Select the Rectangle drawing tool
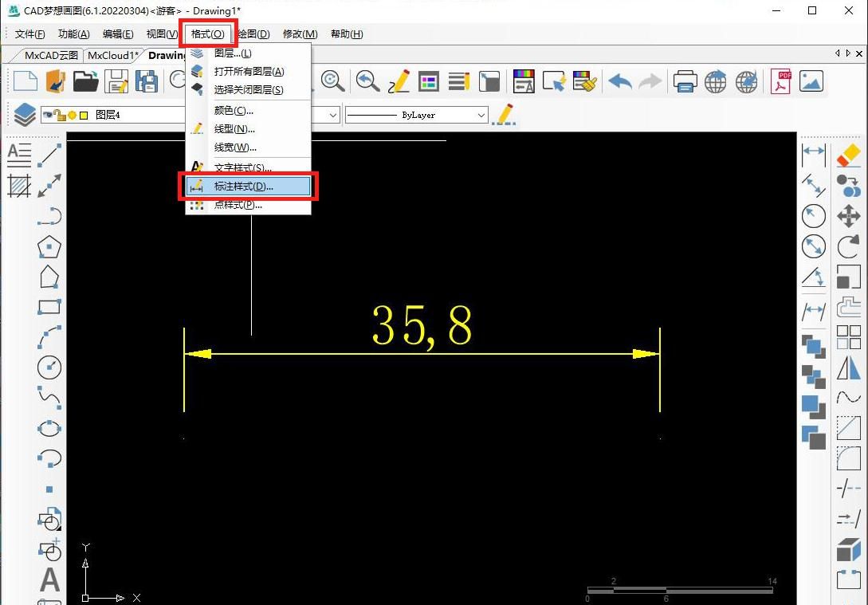868x605 pixels. (49, 307)
